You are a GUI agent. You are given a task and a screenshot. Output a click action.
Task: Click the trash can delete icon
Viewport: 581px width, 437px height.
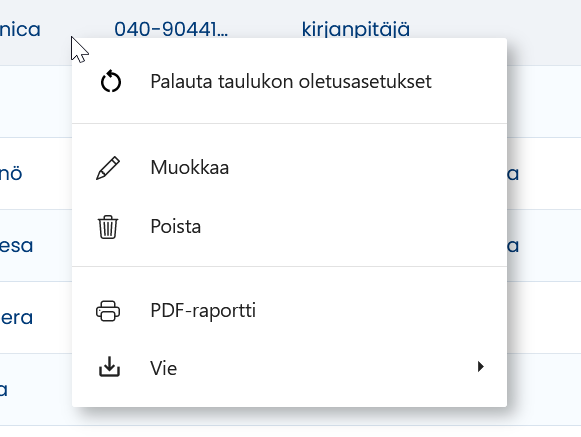[108, 227]
